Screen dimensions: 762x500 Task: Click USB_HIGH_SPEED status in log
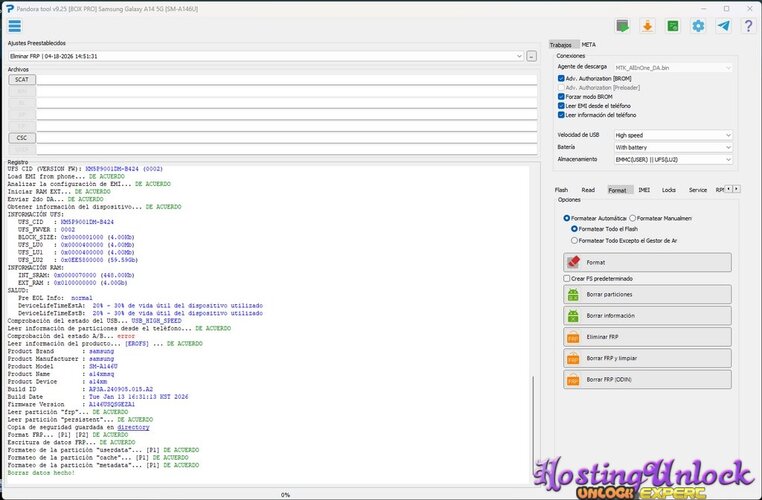156,321
